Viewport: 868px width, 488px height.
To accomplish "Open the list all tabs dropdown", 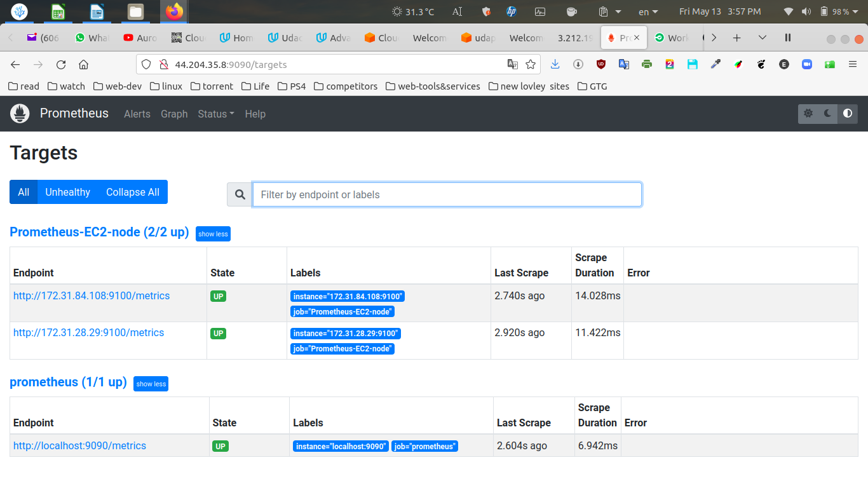I will tap(763, 38).
